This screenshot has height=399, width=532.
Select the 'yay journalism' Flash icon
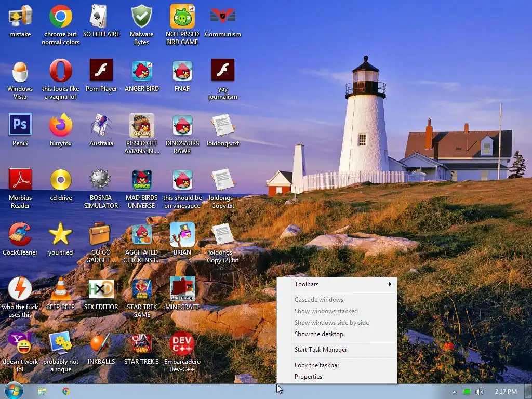click(222, 70)
